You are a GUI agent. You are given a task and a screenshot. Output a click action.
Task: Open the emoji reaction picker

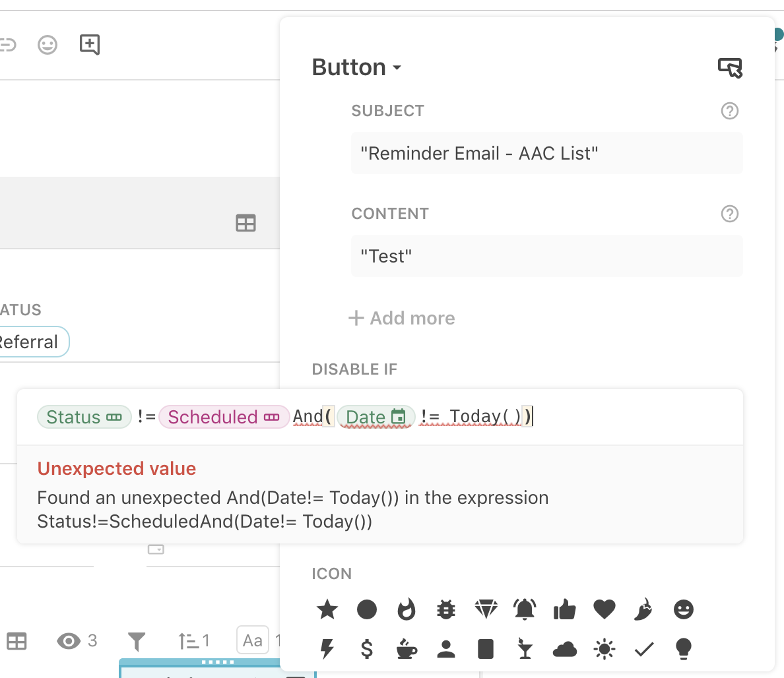coord(48,45)
